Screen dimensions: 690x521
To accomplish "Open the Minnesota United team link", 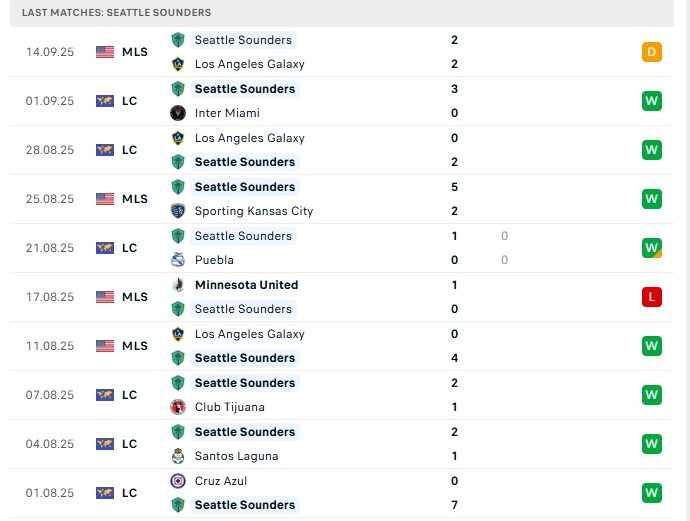I will click(246, 285).
